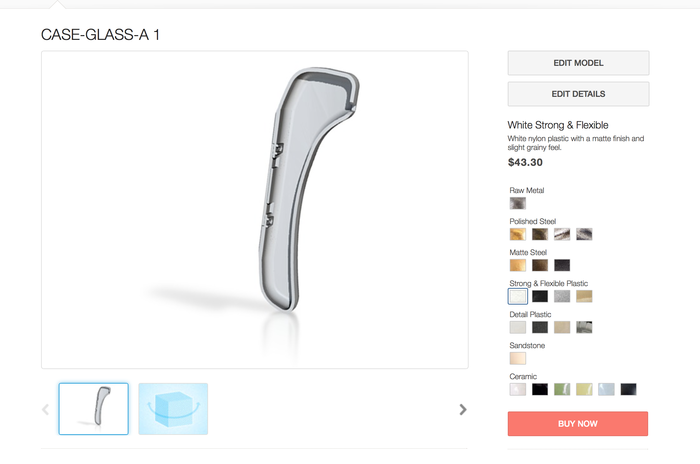
Task: Select black Strong & Flexible Plastic swatch
Action: (x=540, y=296)
